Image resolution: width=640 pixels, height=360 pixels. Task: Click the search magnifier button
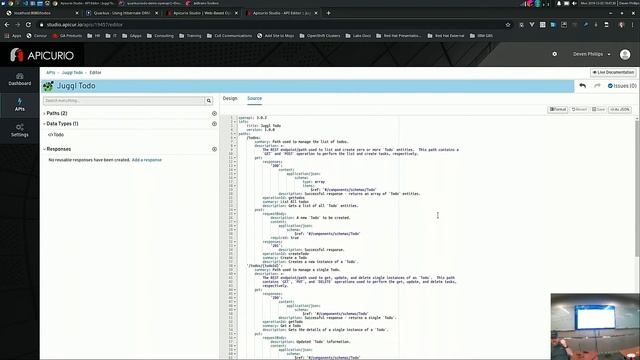[x=209, y=100]
